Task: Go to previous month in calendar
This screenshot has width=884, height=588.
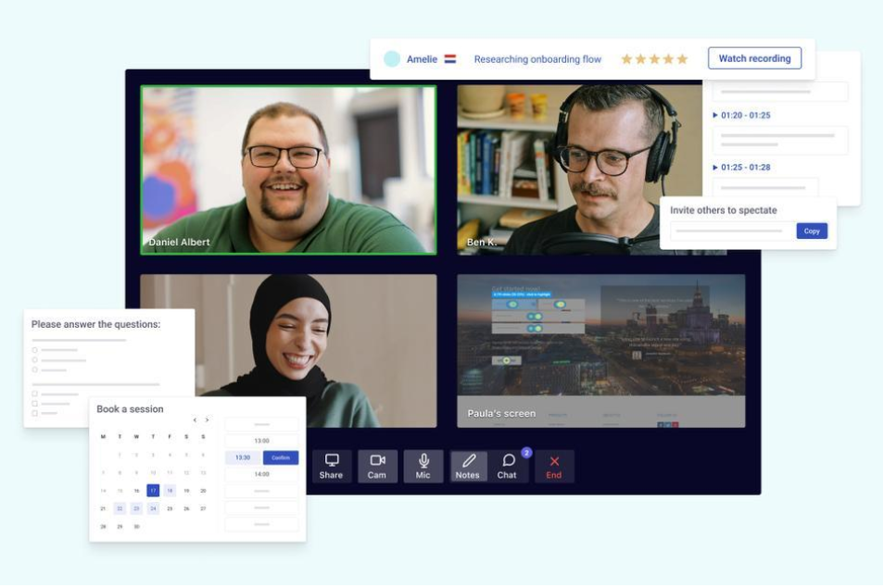Action: [195, 420]
